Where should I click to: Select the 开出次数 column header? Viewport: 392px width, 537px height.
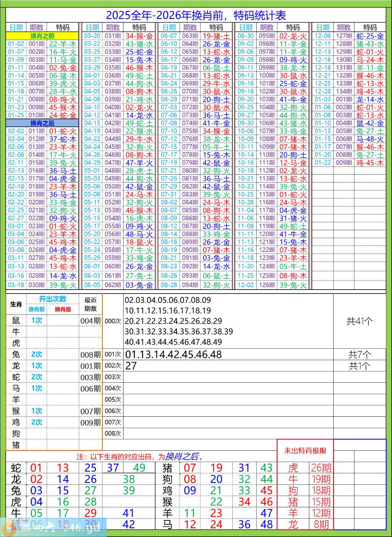[x=53, y=299]
